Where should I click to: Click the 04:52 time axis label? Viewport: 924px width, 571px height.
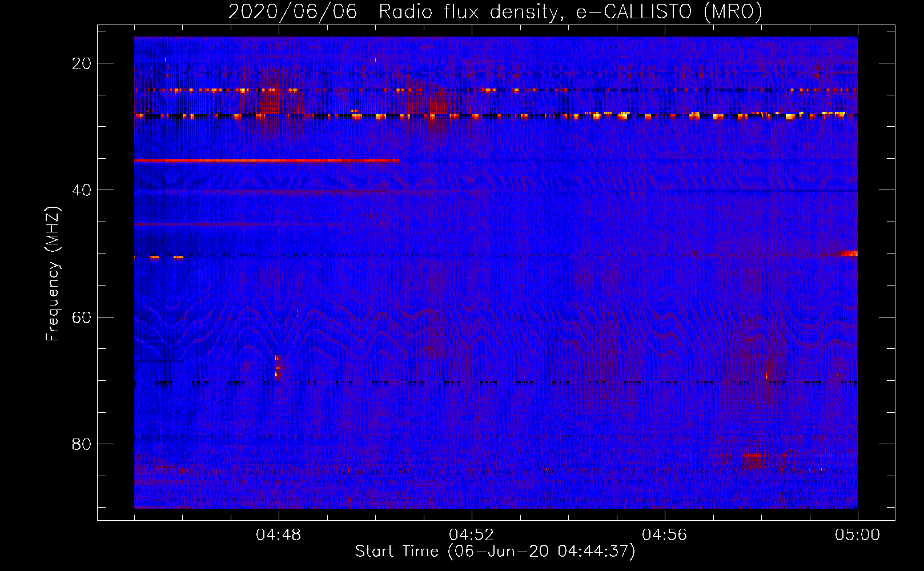click(472, 535)
